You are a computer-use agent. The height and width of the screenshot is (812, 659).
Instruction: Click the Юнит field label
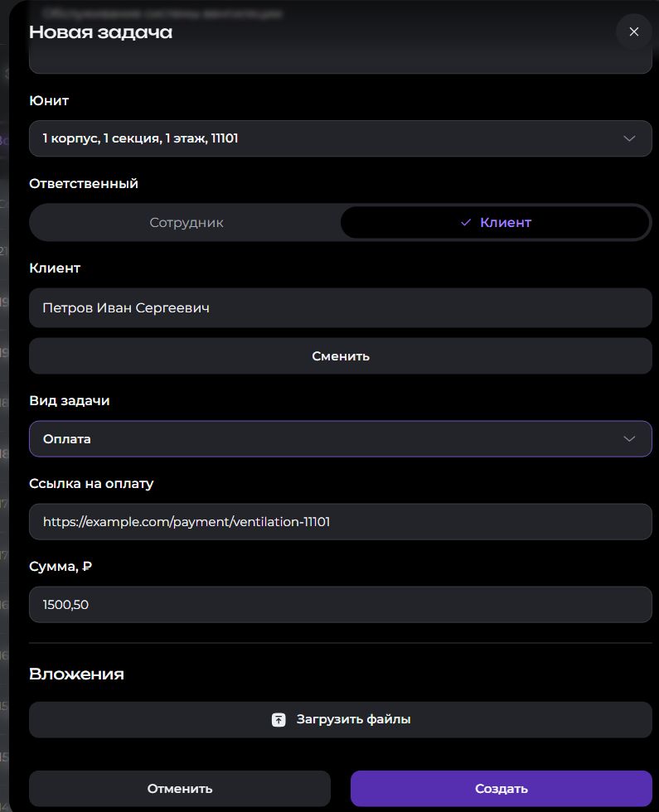[49, 100]
